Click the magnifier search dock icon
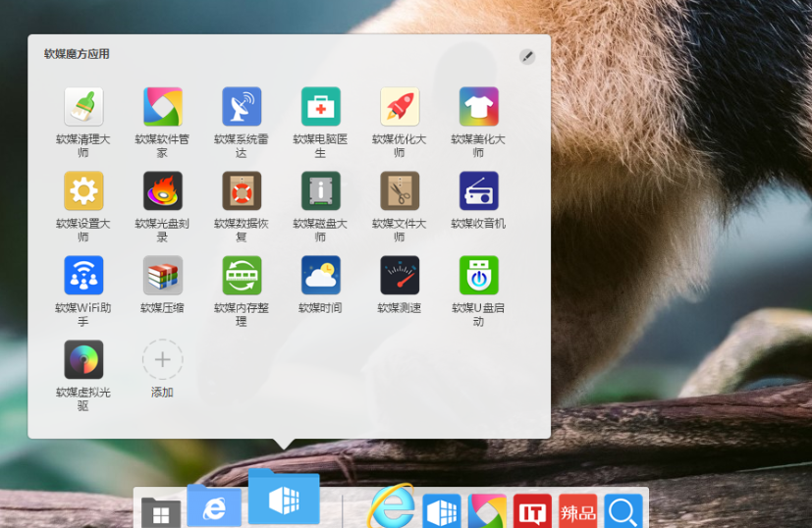This screenshot has width=812, height=528. point(623,511)
